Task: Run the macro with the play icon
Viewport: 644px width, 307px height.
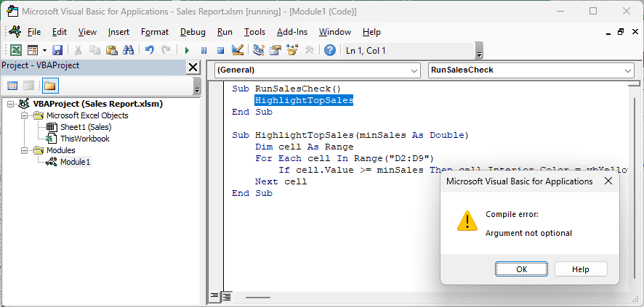Action: pyautogui.click(x=187, y=50)
